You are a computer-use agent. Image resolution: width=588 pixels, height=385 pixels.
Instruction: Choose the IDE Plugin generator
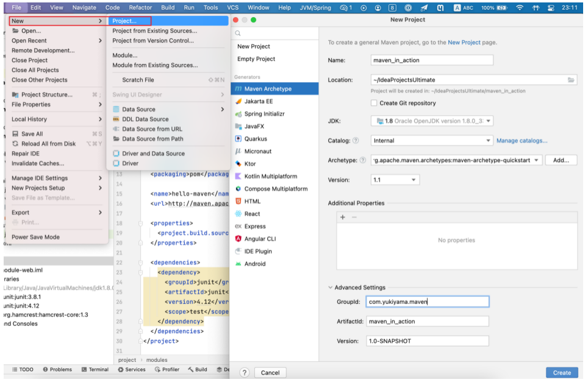[274, 252]
